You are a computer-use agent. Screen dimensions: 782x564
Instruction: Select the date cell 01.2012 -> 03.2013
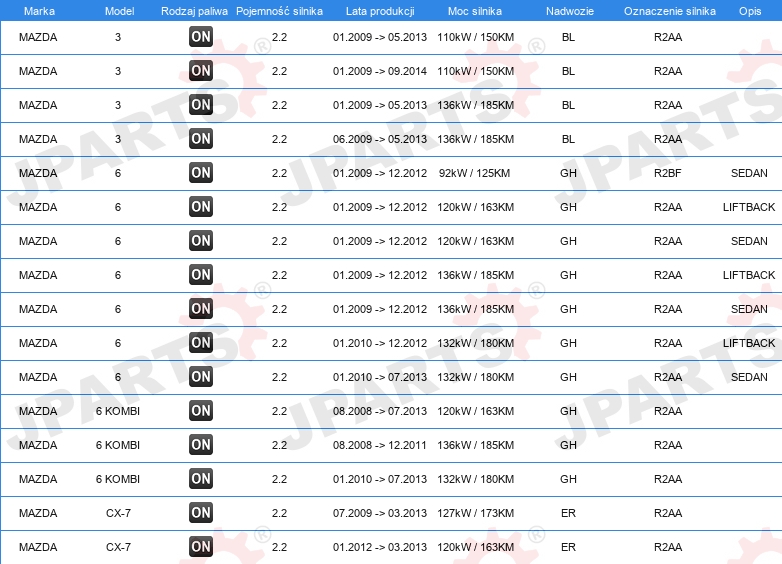[x=380, y=547]
